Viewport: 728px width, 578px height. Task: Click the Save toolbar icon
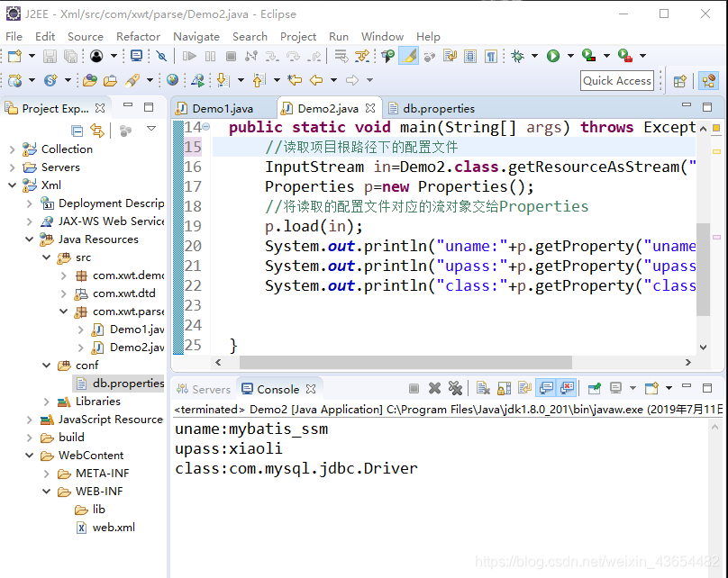point(50,56)
